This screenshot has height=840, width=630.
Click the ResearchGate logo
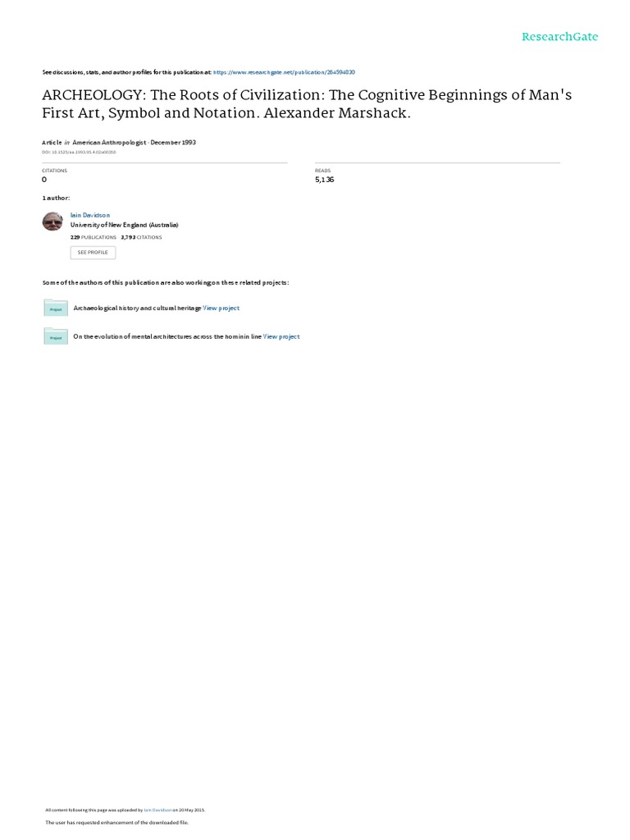559,37
